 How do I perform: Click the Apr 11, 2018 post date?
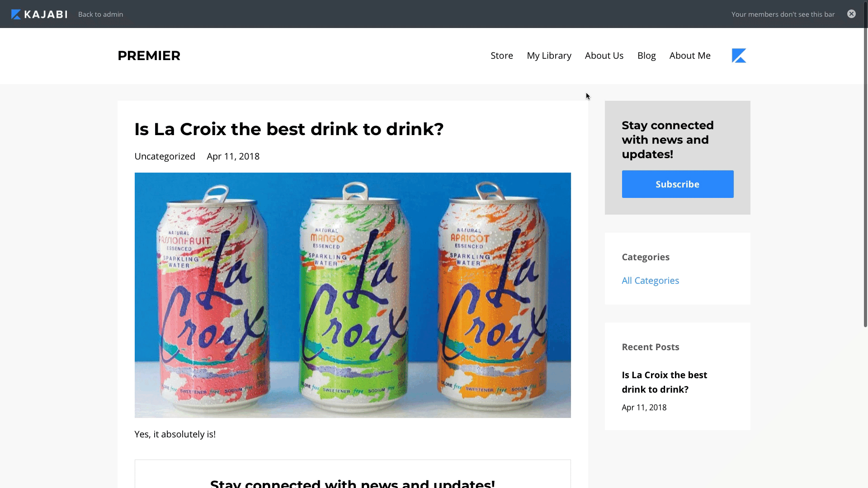pos(233,156)
